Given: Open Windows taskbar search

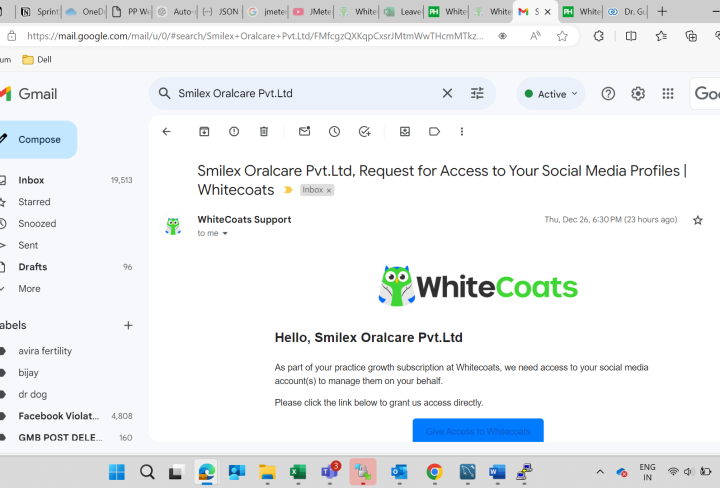Looking at the screenshot, I should 147,472.
